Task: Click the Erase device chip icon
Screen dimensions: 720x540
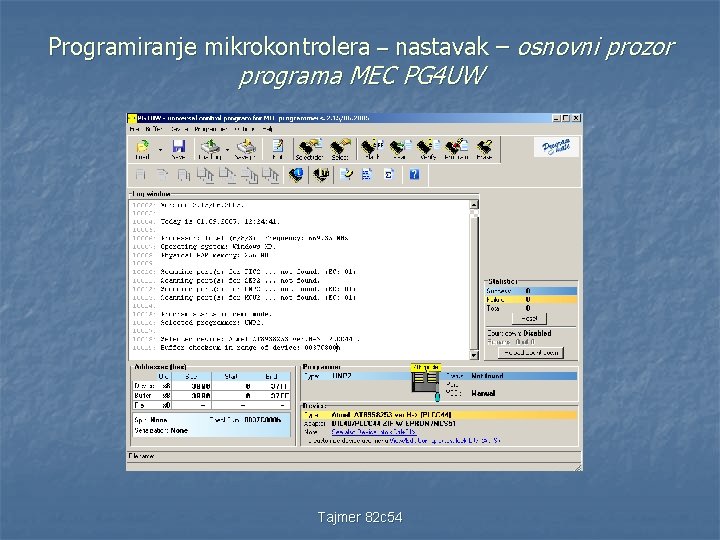Action: click(x=484, y=149)
